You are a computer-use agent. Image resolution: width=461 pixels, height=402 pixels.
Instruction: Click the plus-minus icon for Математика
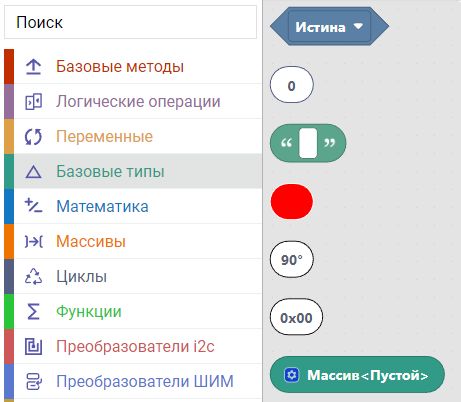(x=33, y=206)
